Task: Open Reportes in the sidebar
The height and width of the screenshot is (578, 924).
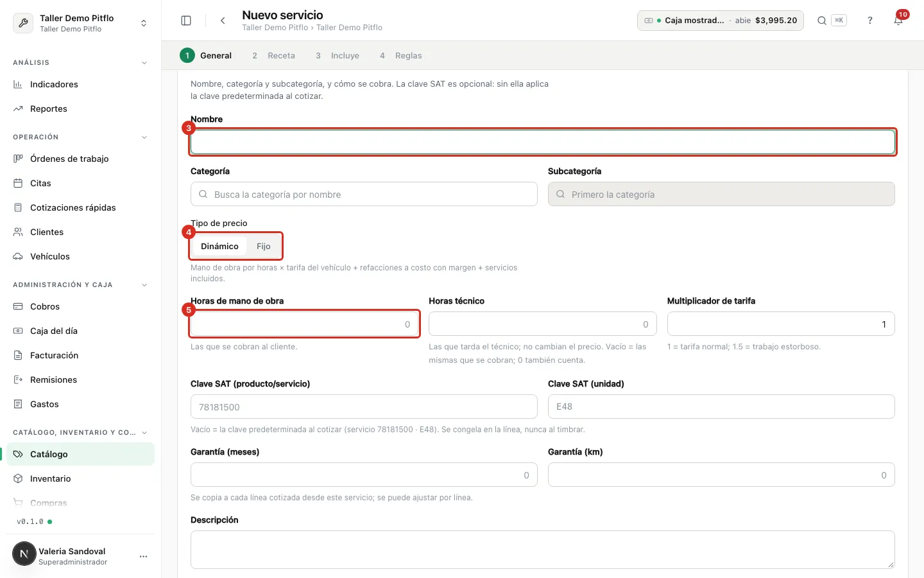Action: click(80, 109)
